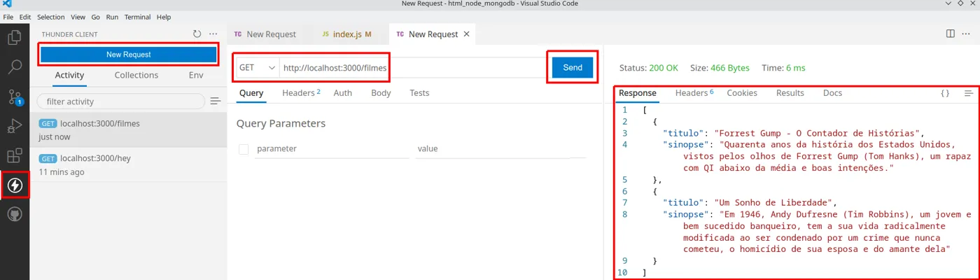Select the Response tab

coord(638,92)
